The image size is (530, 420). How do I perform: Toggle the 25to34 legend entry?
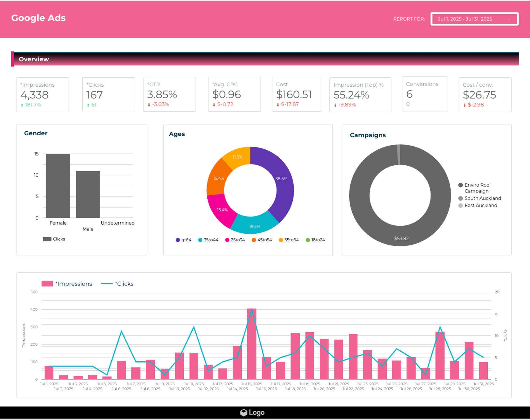tap(235, 240)
